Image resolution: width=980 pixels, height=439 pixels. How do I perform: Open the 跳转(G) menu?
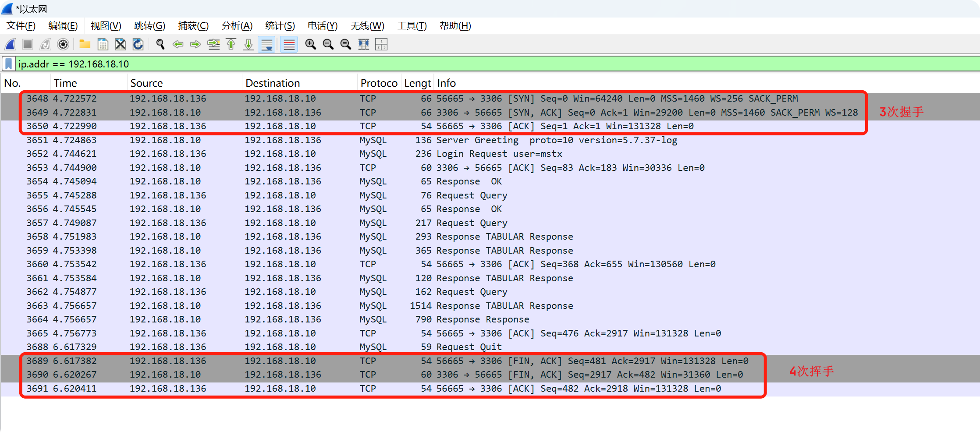[x=149, y=26]
